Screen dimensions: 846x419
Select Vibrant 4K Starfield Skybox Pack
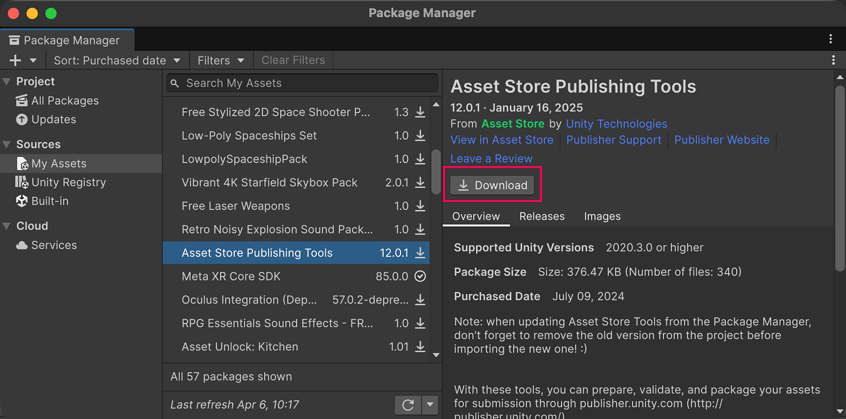[x=296, y=182]
